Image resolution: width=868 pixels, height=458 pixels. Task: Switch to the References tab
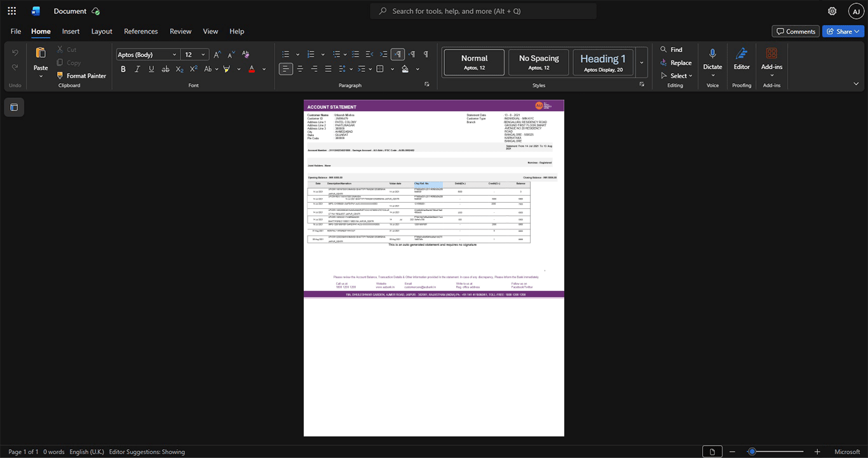141,31
